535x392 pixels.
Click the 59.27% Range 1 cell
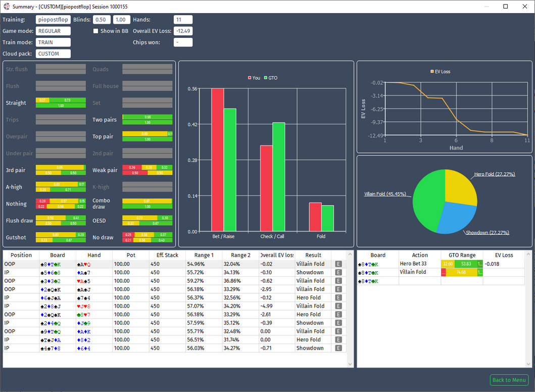pyautogui.click(x=204, y=281)
